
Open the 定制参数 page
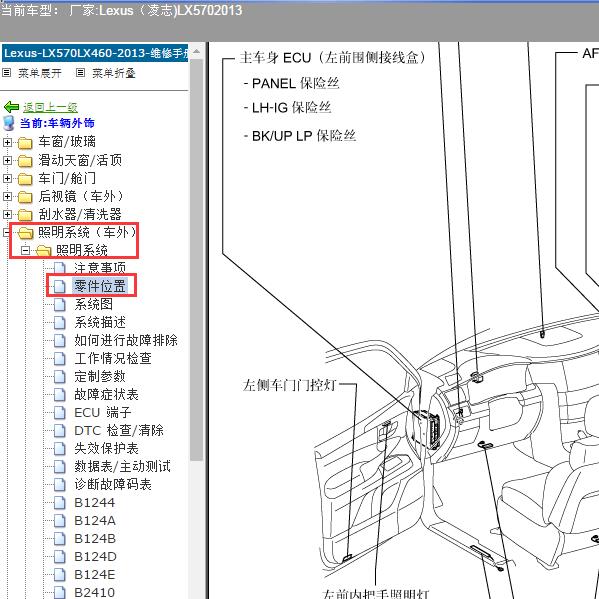click(x=100, y=376)
